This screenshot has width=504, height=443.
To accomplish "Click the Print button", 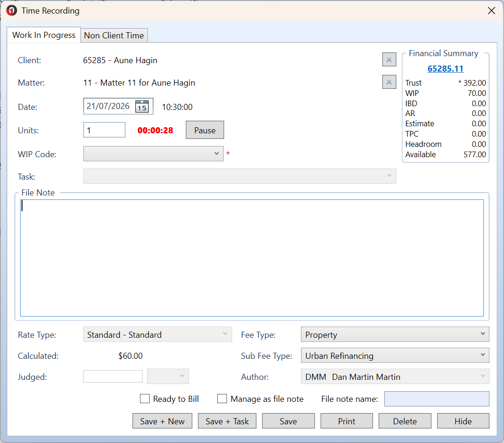I will point(346,421).
